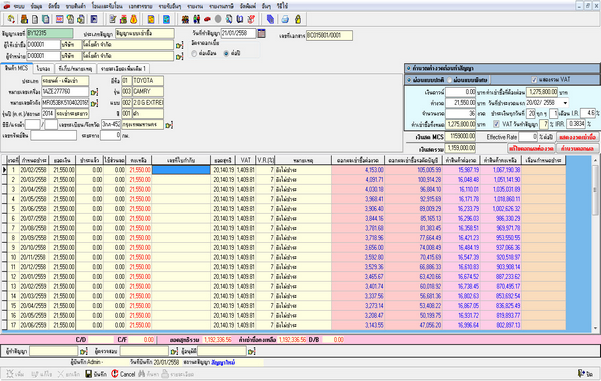Click the blue tag icon left of printer
The height and width of the screenshot is (381, 601).
click(x=270, y=19)
